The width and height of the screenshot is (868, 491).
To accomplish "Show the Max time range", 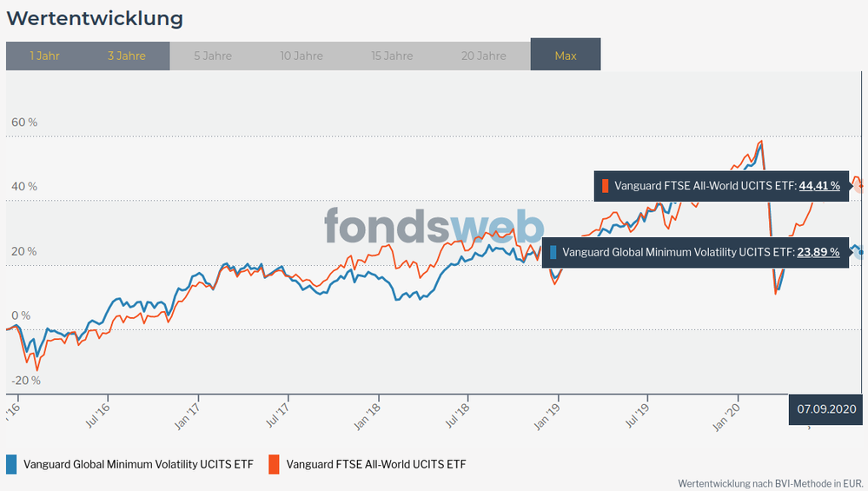I will coord(566,56).
